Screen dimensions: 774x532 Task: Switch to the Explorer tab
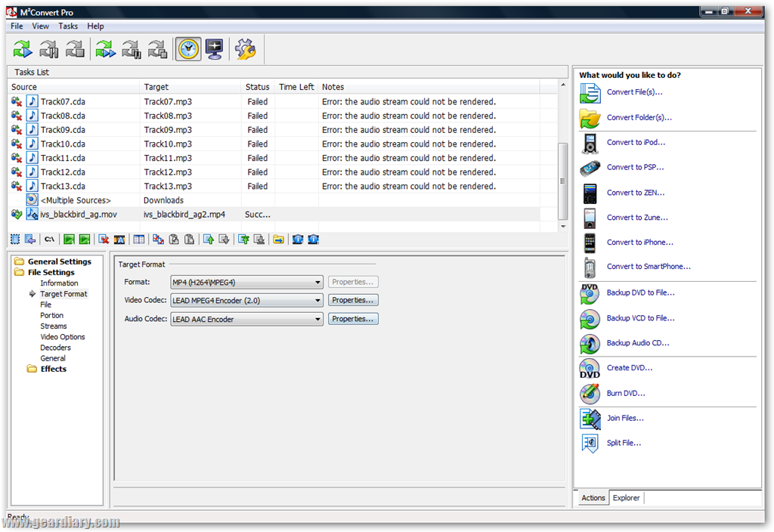(626, 498)
